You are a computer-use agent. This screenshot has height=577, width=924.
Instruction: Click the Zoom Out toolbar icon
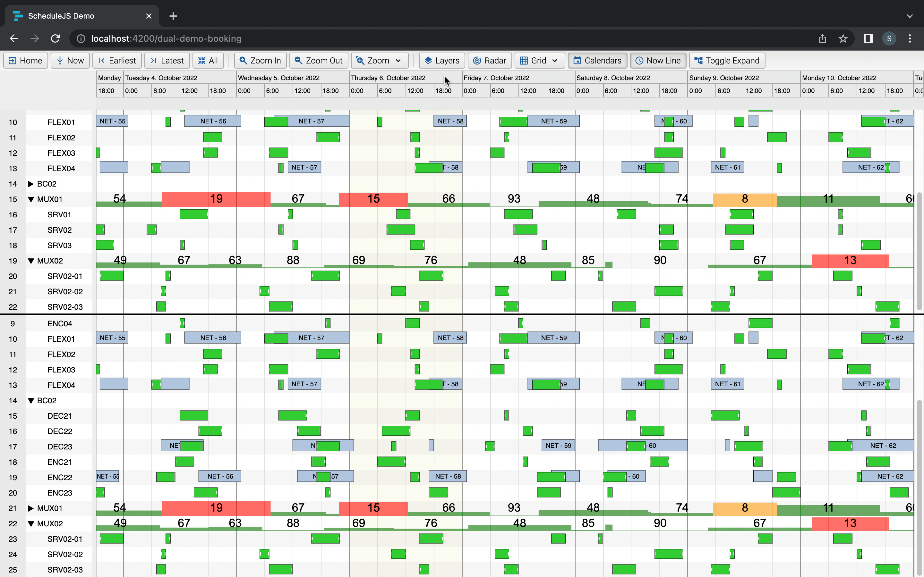299,60
